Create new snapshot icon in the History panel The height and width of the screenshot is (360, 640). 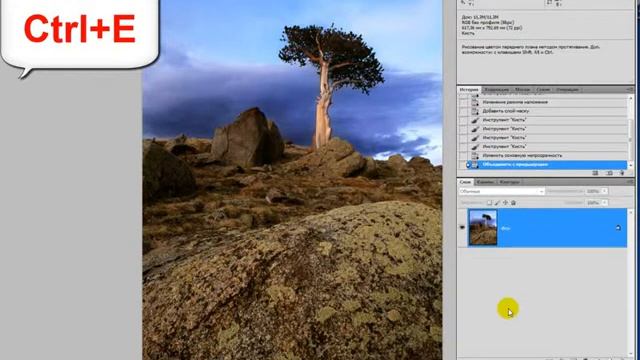[609, 173]
